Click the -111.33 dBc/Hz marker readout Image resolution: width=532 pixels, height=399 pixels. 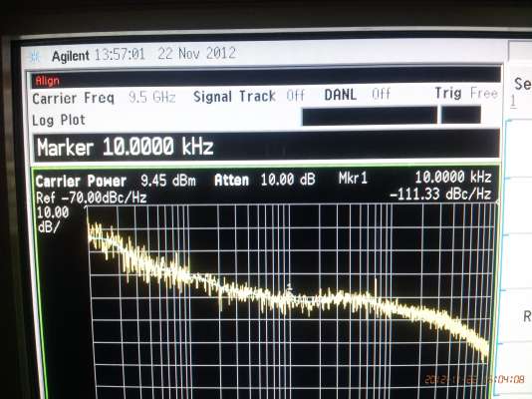tap(440, 195)
